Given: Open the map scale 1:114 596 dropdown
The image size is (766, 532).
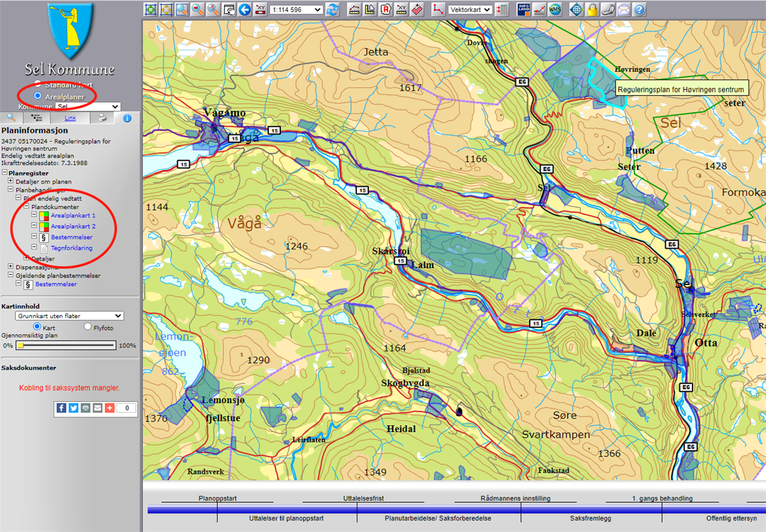Looking at the screenshot, I should click(x=296, y=10).
